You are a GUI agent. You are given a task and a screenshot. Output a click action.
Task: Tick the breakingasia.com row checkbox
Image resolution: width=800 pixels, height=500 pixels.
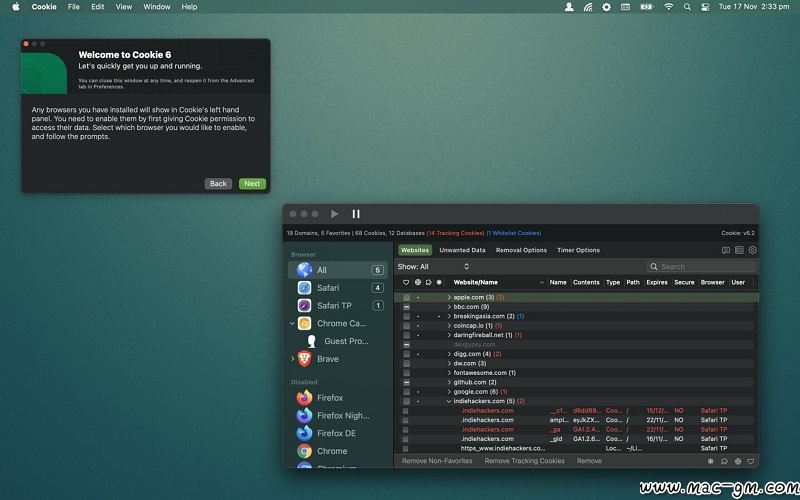(406, 316)
